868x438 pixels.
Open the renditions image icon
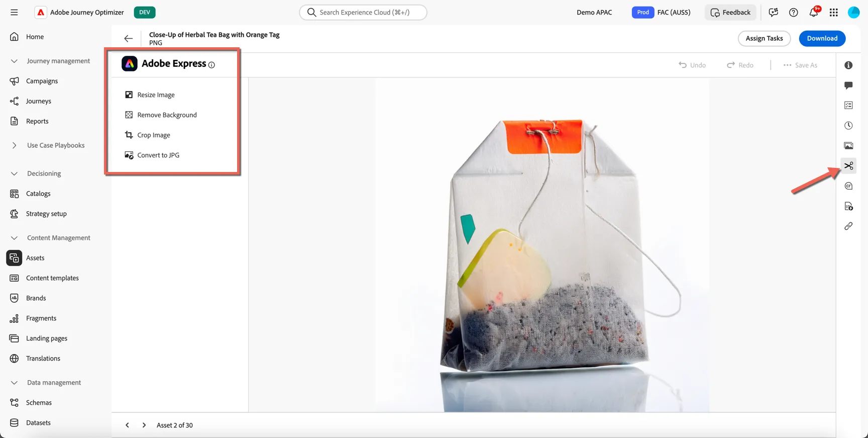848,146
